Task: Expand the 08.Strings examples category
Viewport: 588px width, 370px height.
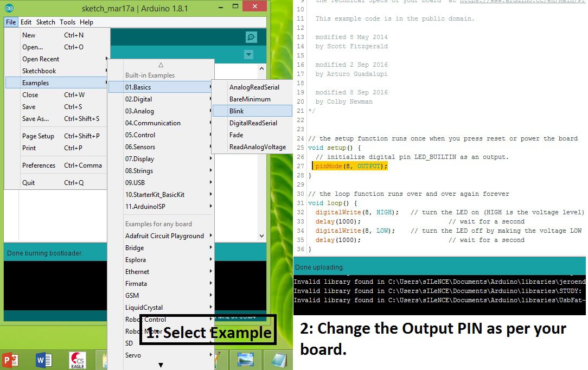Action: [x=161, y=170]
